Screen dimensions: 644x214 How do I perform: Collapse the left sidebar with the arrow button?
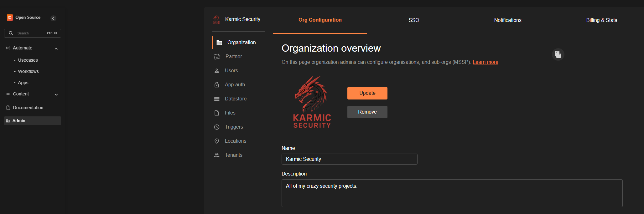(54, 18)
